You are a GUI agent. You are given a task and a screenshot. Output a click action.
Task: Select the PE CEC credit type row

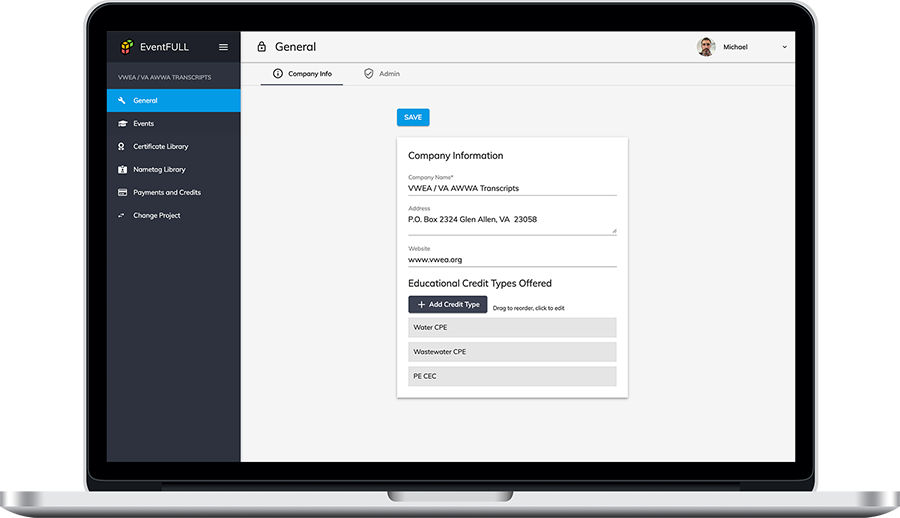tap(512, 376)
